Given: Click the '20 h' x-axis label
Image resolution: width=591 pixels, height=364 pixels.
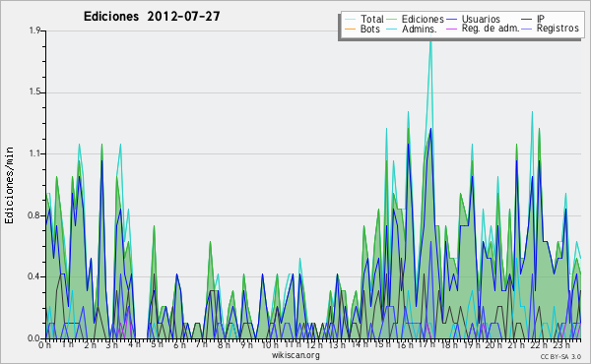Looking at the screenshot, I should tap(493, 344).
